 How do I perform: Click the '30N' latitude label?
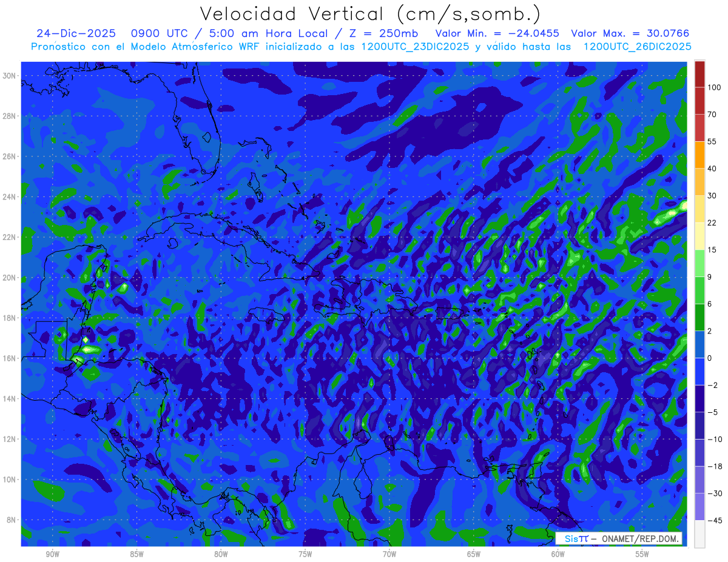(x=10, y=76)
